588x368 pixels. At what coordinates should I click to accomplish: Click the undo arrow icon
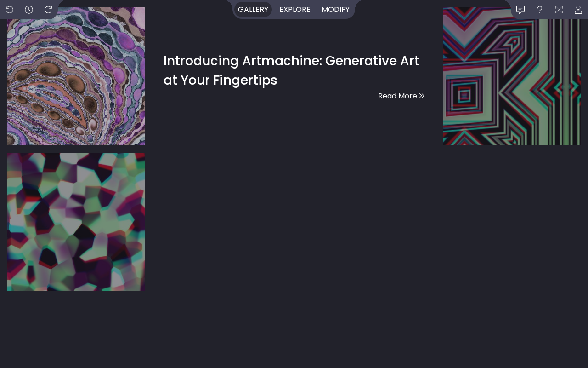coord(10,10)
